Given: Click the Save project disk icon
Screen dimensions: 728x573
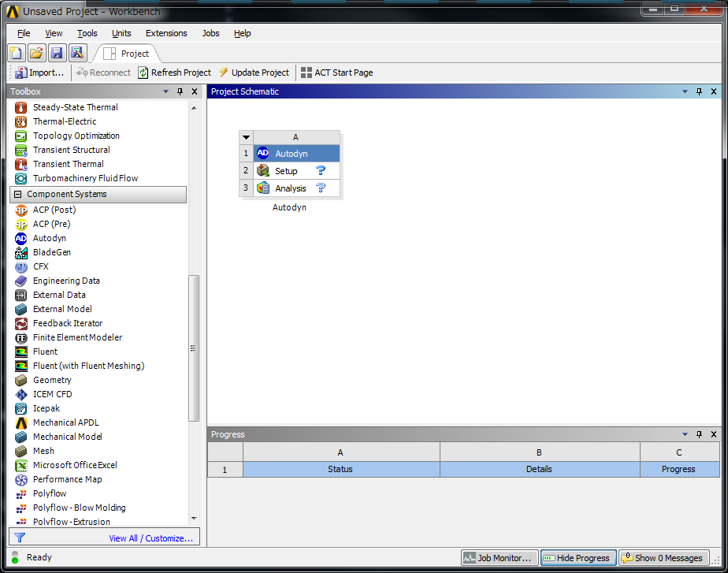Looking at the screenshot, I should pyautogui.click(x=57, y=53).
